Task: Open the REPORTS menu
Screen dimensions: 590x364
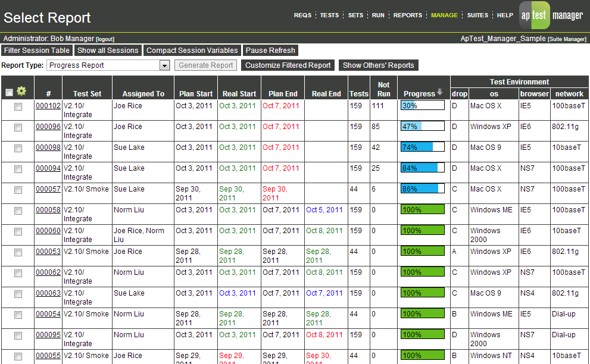Action: click(x=407, y=15)
